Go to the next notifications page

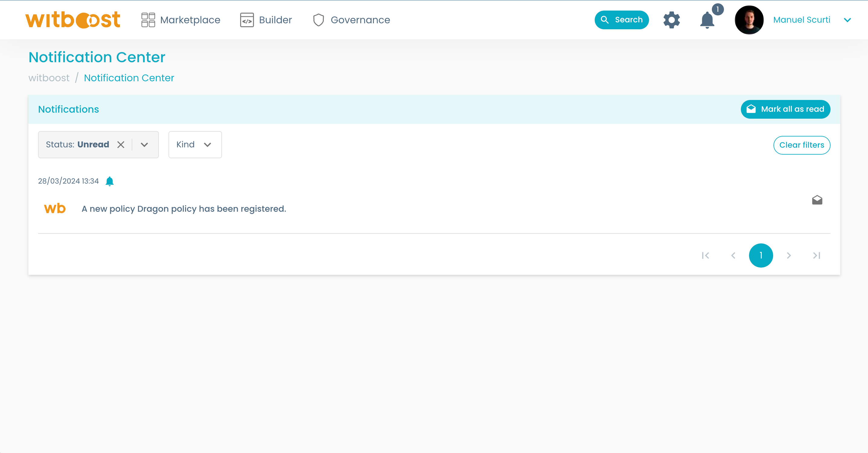(789, 255)
